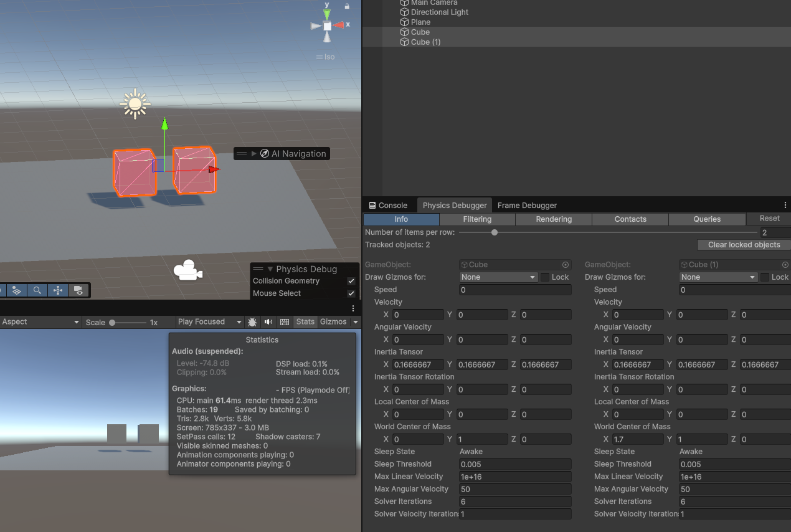This screenshot has width=791, height=532.
Task: Toggle the scene view rotation lock icon
Action: pyautogui.click(x=347, y=6)
